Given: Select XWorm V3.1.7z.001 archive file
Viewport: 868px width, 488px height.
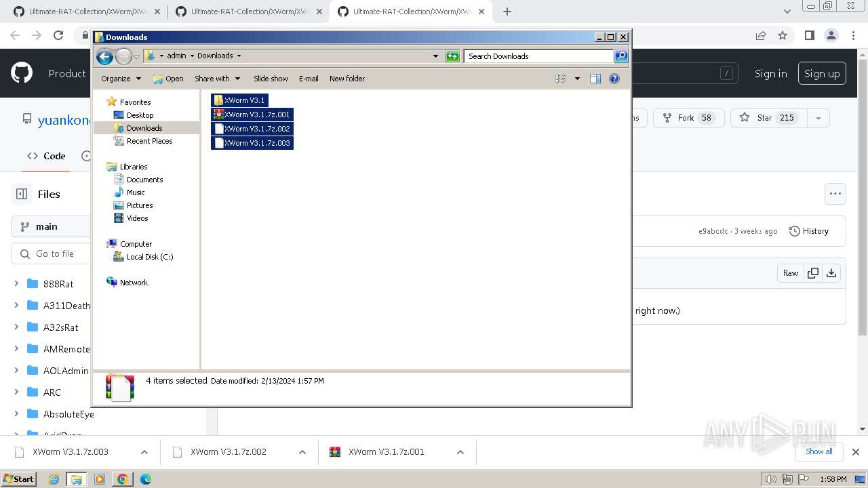Looking at the screenshot, I should click(252, 115).
